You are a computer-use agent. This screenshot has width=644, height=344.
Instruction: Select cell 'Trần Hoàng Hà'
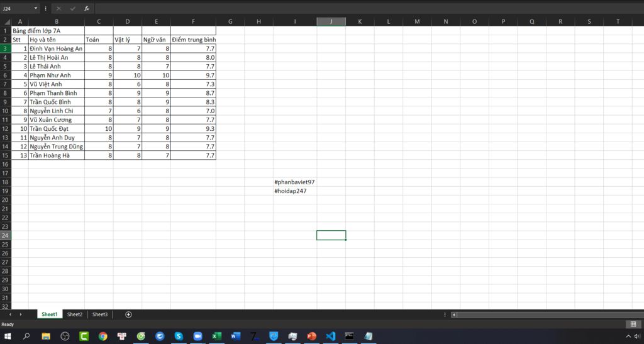click(x=56, y=155)
